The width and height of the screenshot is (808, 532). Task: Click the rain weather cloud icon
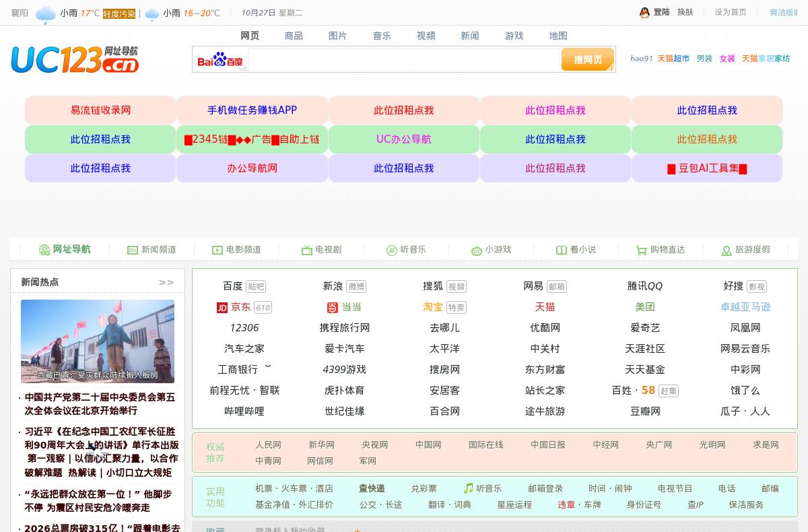click(46, 14)
